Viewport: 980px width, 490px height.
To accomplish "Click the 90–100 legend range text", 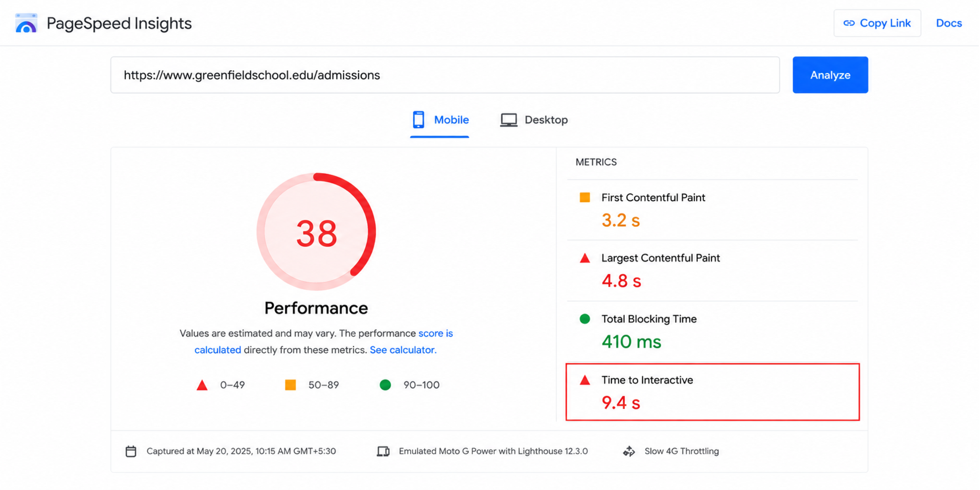I will tap(421, 385).
